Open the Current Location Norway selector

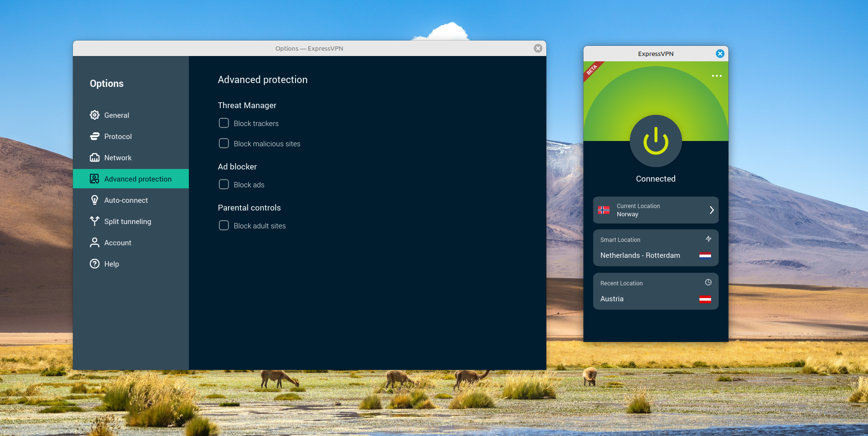[656, 210]
